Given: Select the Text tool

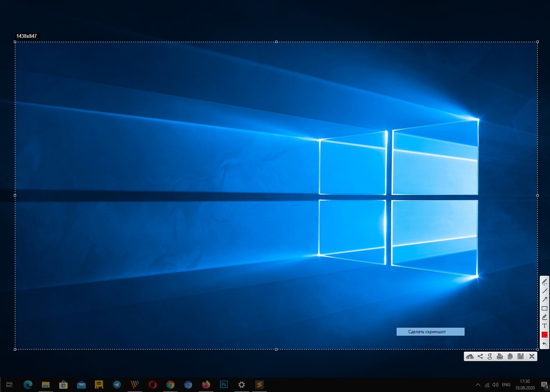Looking at the screenshot, I should [544, 326].
